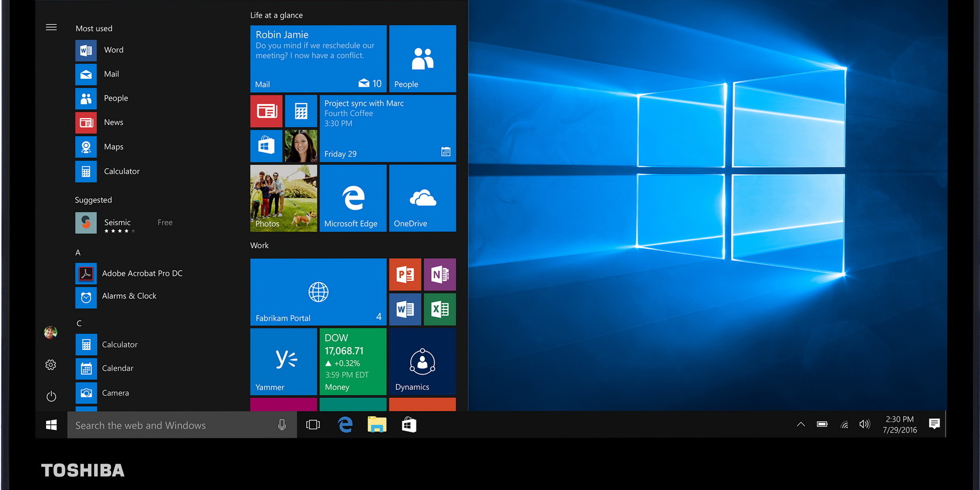The image size is (980, 490).
Task: Jump to apps via letter C header
Action: (79, 323)
